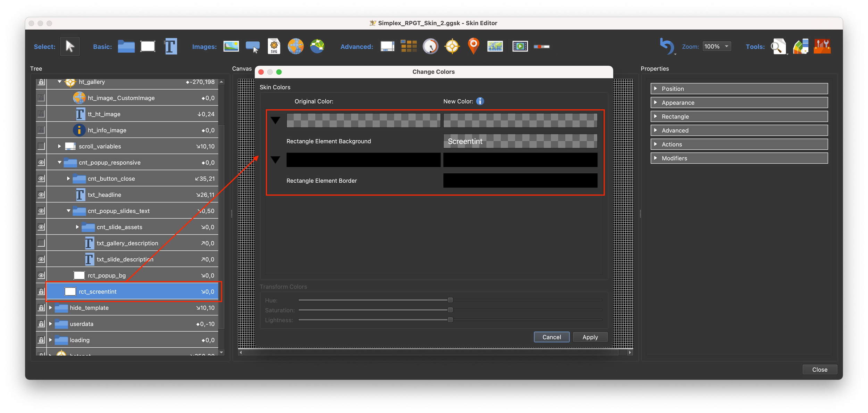Toggle lock icon of userdata row
The width and height of the screenshot is (868, 413).
click(x=41, y=324)
